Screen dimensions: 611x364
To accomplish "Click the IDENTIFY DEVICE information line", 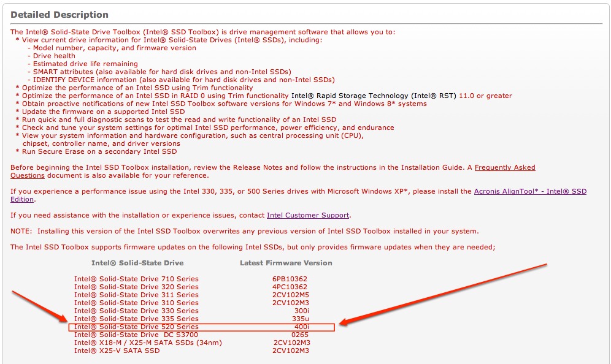I will [x=182, y=80].
